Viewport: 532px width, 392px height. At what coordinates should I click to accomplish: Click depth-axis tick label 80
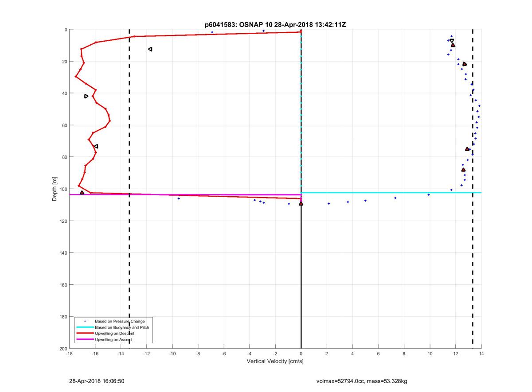click(64, 157)
